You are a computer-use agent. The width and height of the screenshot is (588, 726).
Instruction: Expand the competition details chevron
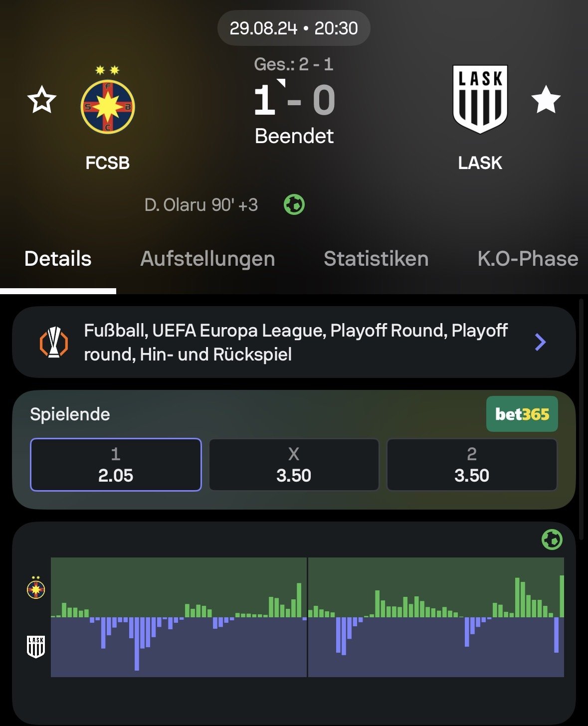[540, 342]
